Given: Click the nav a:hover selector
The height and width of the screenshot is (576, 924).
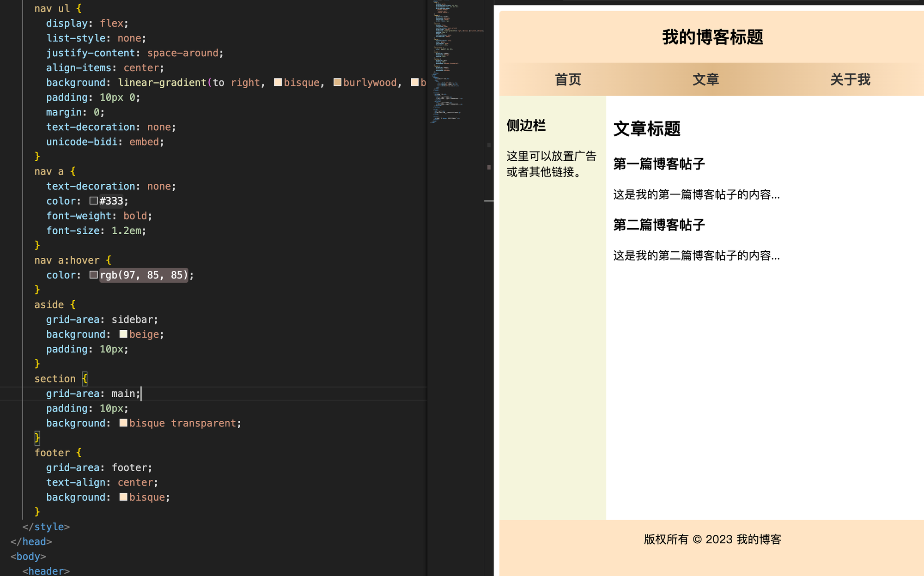Looking at the screenshot, I should pos(67,260).
